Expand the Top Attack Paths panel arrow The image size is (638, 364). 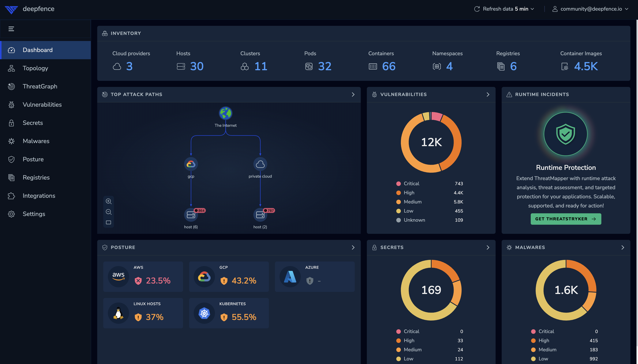coord(353,95)
